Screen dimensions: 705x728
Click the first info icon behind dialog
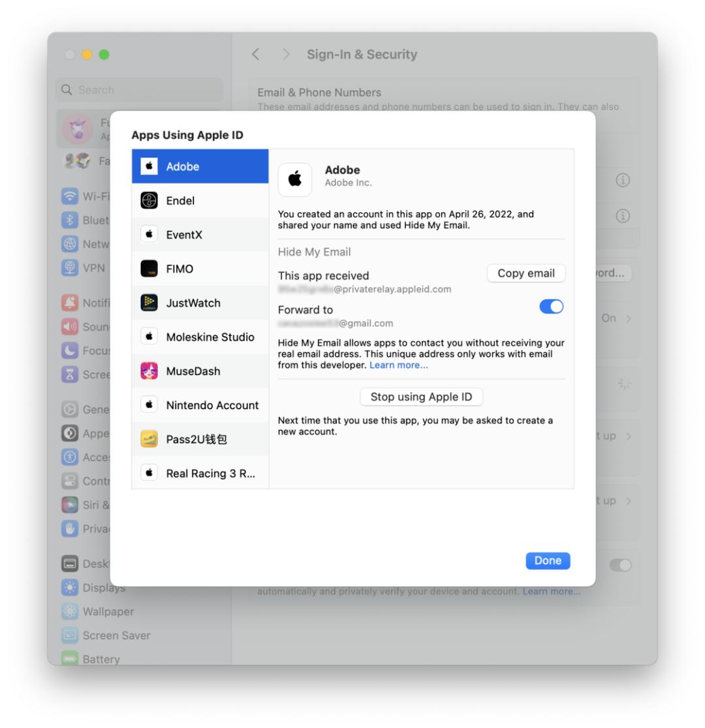point(623,181)
